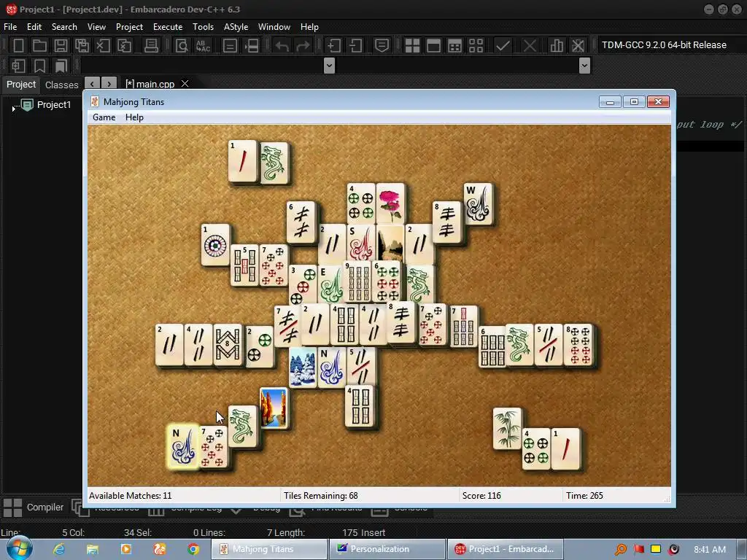This screenshot has height=560, width=747.
Task: Open the Game menu in Mahjong Titans
Action: 104,117
